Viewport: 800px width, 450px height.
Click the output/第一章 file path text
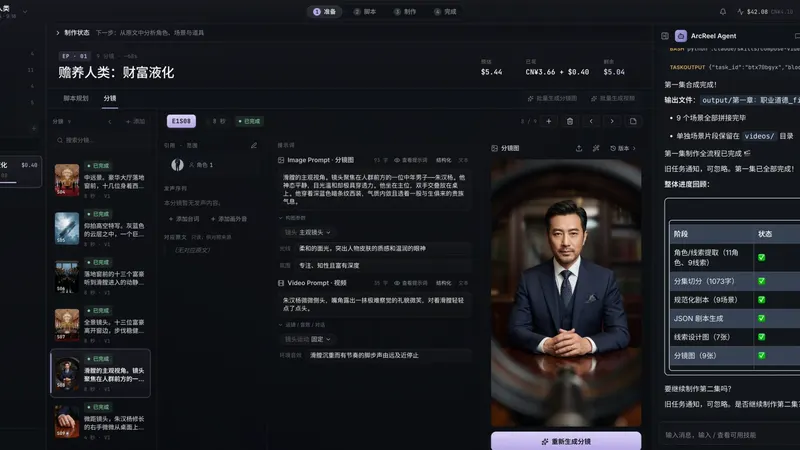[749, 100]
